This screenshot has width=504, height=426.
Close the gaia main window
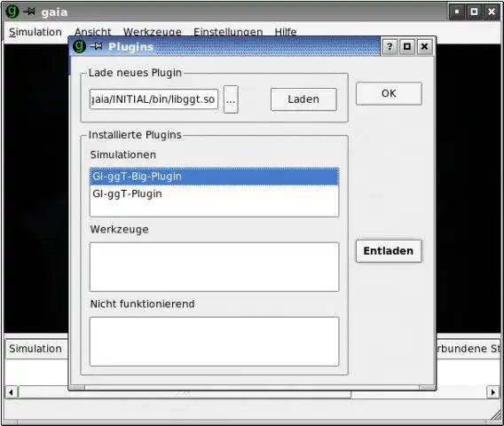click(x=492, y=12)
